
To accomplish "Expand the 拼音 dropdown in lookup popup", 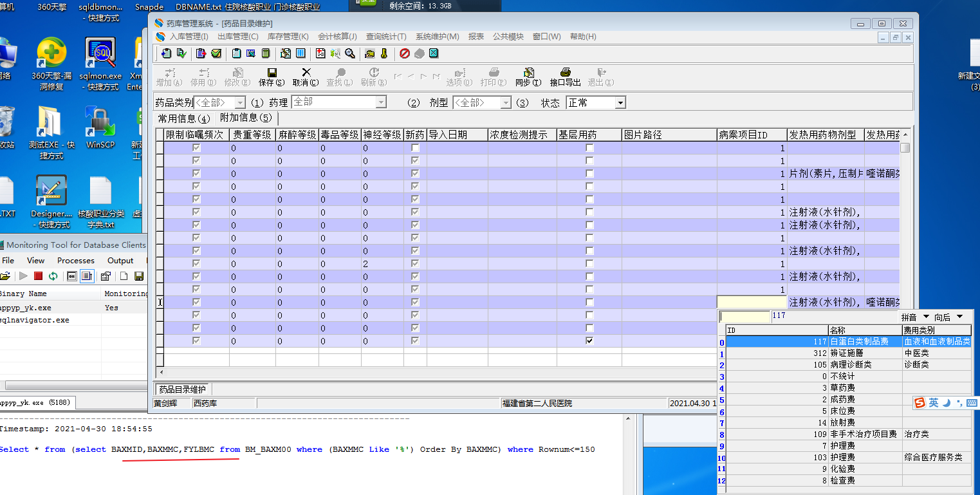I will (x=926, y=317).
